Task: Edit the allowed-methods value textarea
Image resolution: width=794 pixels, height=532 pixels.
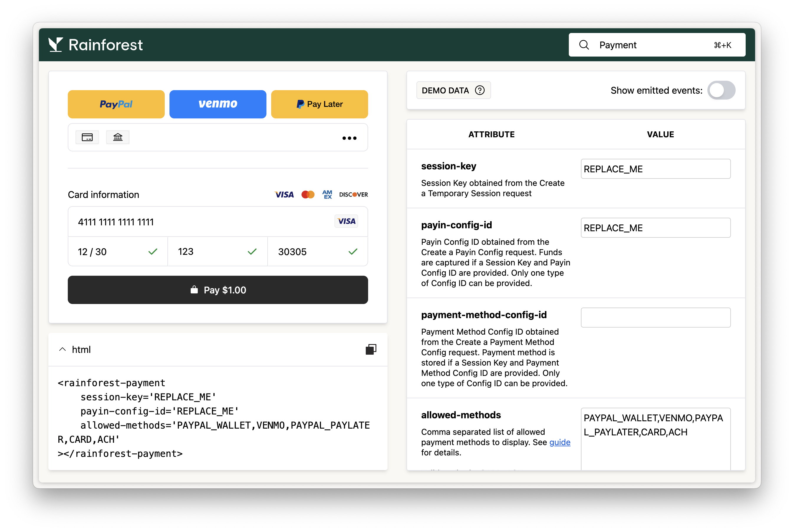Action: [x=655, y=439]
